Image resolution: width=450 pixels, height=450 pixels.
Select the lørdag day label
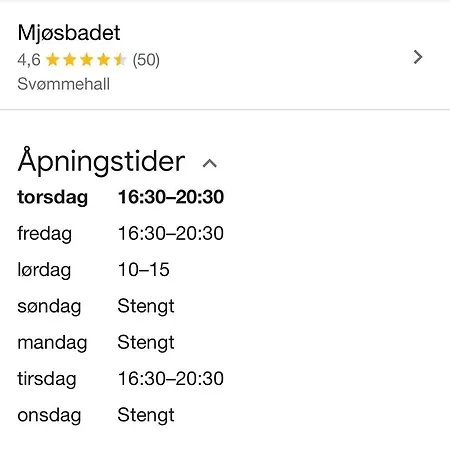44,270
